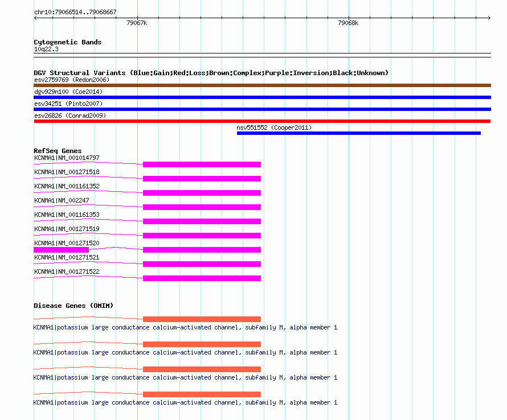Click the KCNMA1|NM_001271520 transcript label

(67, 243)
